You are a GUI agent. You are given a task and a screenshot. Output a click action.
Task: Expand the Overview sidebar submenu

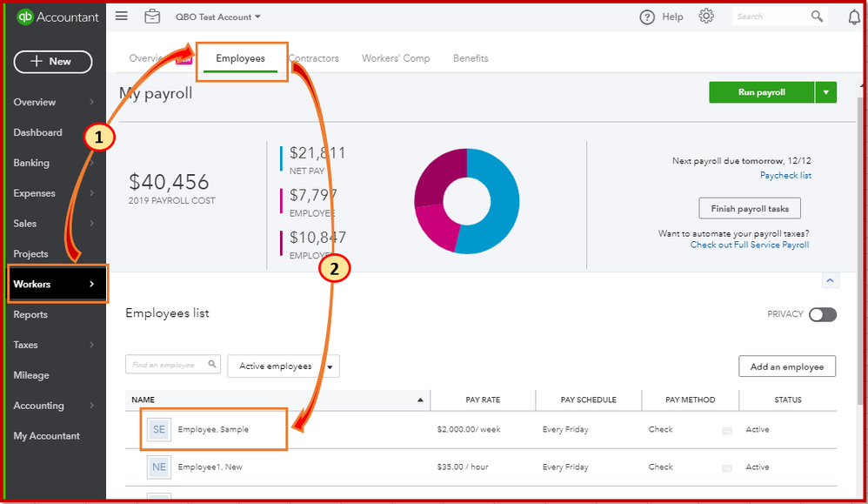coord(92,102)
